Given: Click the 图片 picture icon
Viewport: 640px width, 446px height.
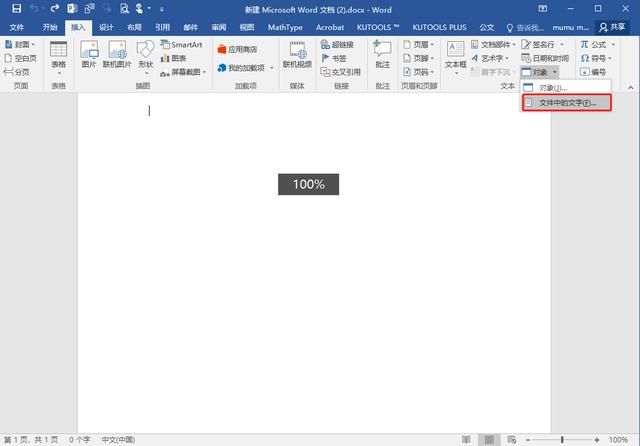Looking at the screenshot, I should [89, 54].
